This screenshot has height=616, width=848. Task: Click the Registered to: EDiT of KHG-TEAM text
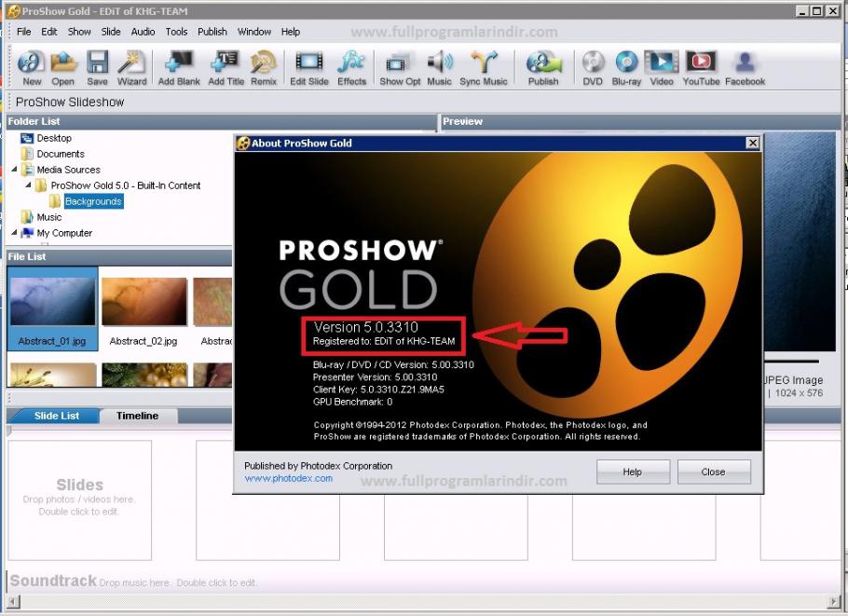(384, 341)
